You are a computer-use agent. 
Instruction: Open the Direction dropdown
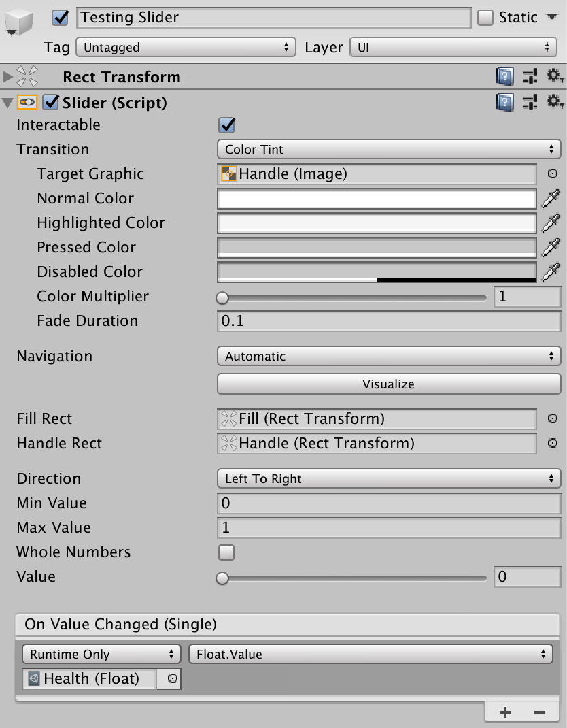[x=388, y=479]
